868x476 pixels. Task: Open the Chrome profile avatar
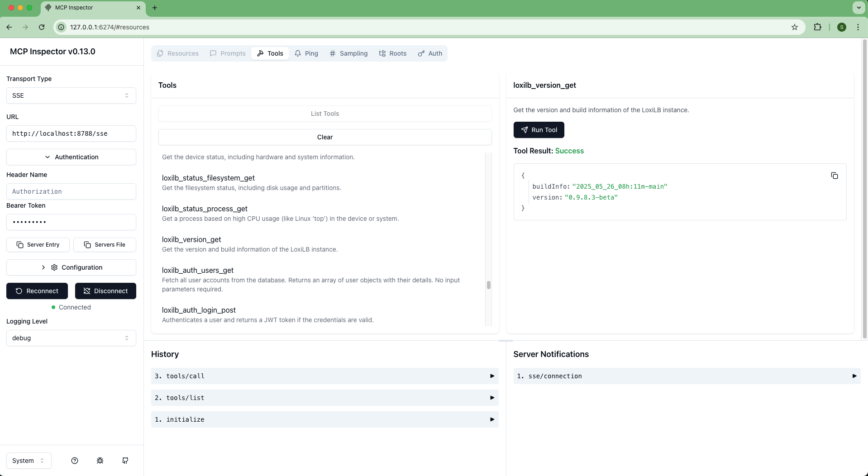842,27
